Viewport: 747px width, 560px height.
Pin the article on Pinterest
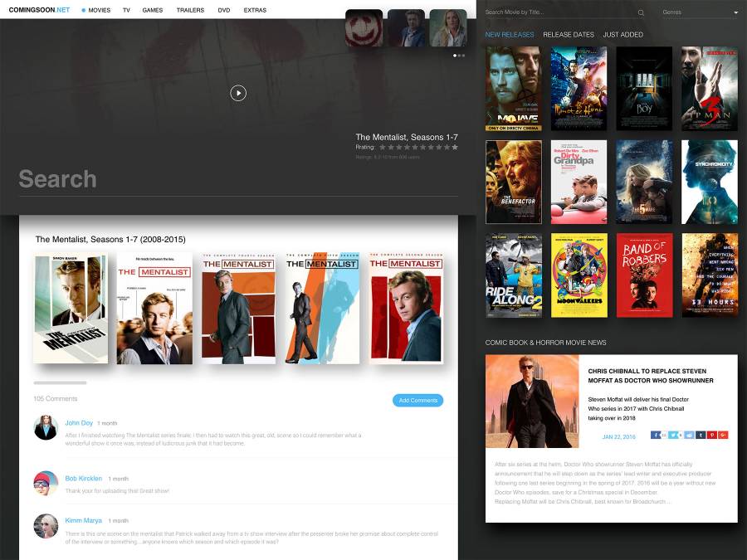click(x=712, y=435)
